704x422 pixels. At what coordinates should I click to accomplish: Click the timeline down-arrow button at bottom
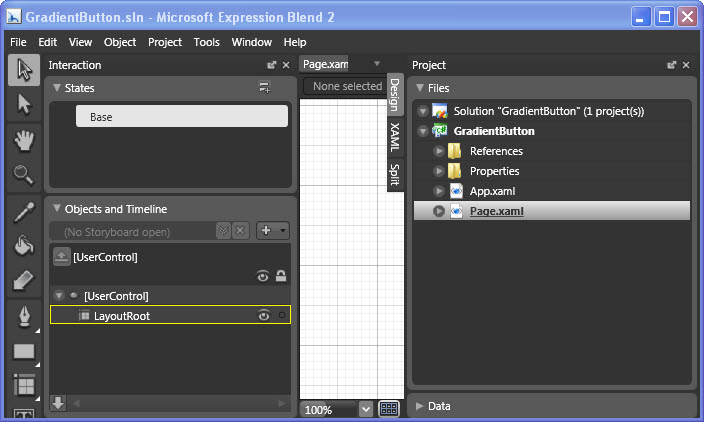coord(58,403)
